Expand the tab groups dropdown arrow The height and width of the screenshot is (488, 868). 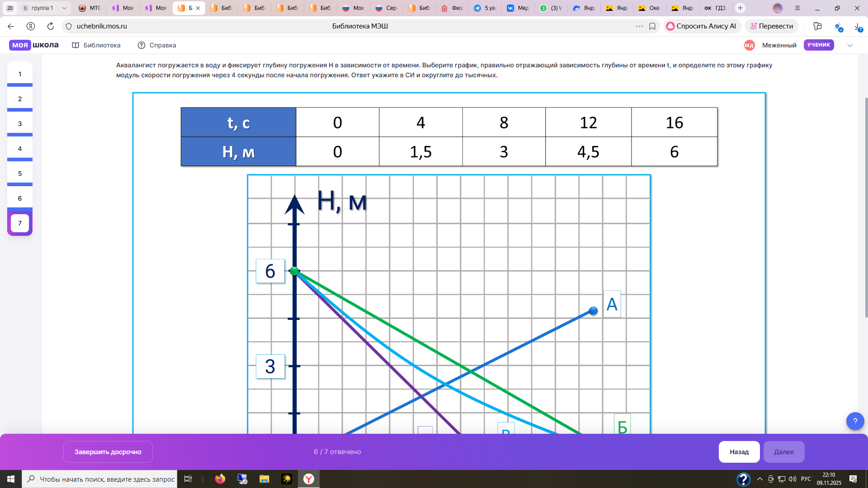64,8
